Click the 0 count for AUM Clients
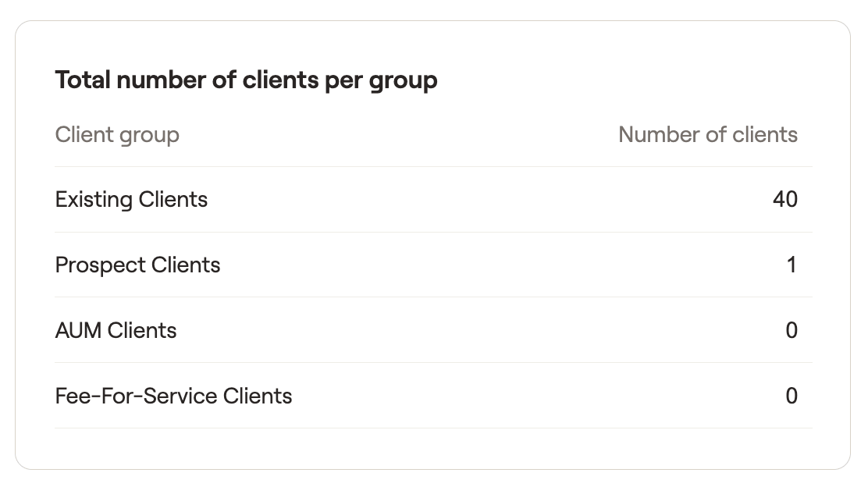Screen dimensions: 868x487 (x=791, y=331)
